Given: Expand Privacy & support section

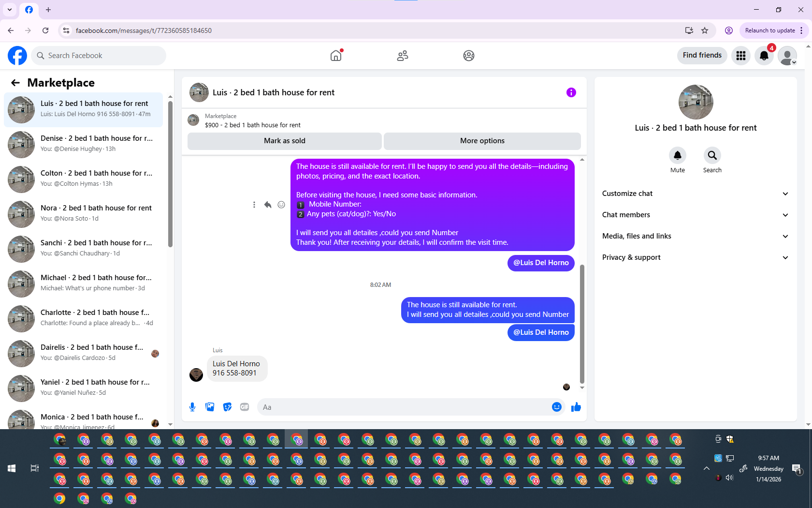Looking at the screenshot, I should click(696, 257).
